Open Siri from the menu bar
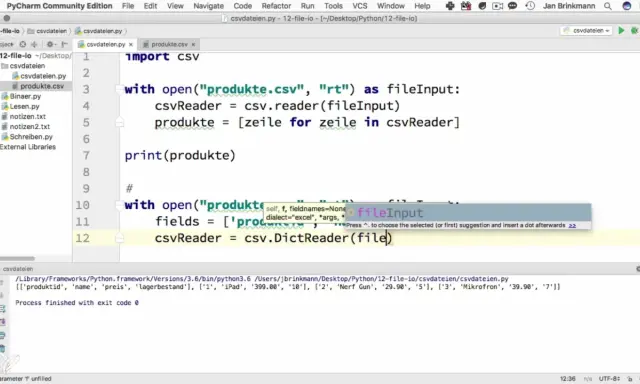The width and height of the screenshot is (640, 384). coord(627,6)
